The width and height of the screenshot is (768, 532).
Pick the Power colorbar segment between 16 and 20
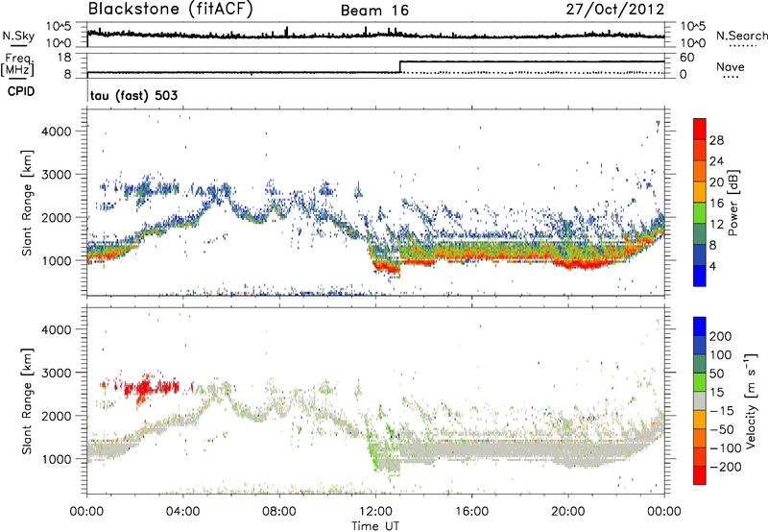click(700, 192)
